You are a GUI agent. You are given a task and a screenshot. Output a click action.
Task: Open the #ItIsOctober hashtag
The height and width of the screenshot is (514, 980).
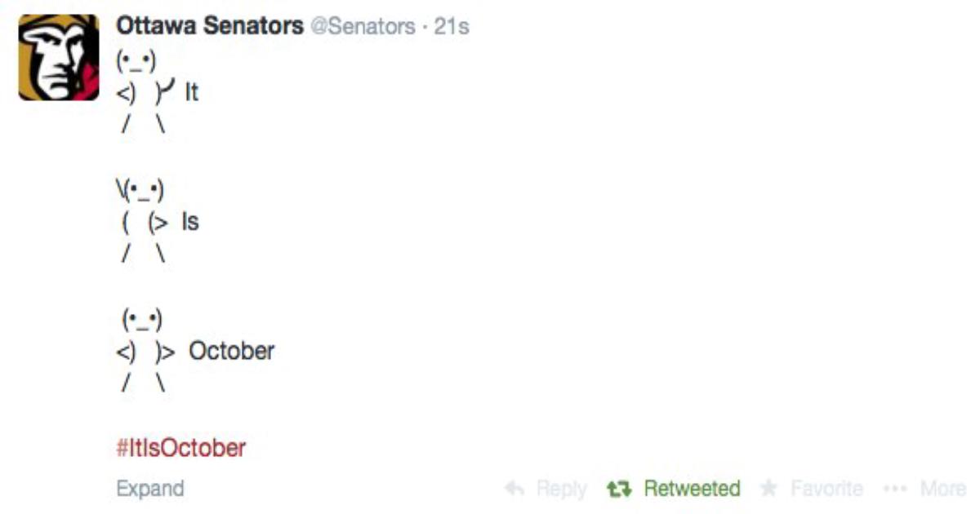coord(180,448)
